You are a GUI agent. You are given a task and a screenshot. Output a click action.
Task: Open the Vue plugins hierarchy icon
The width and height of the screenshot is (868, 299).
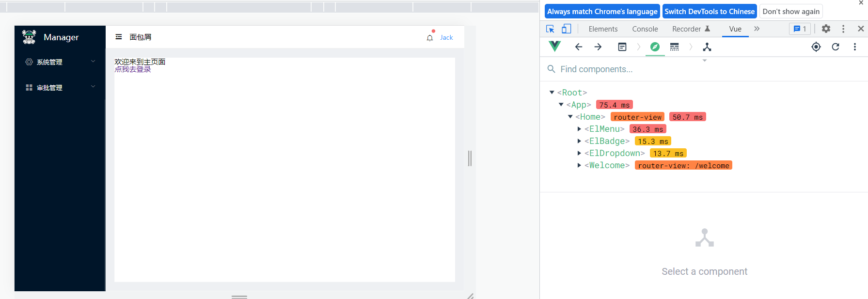click(x=707, y=47)
